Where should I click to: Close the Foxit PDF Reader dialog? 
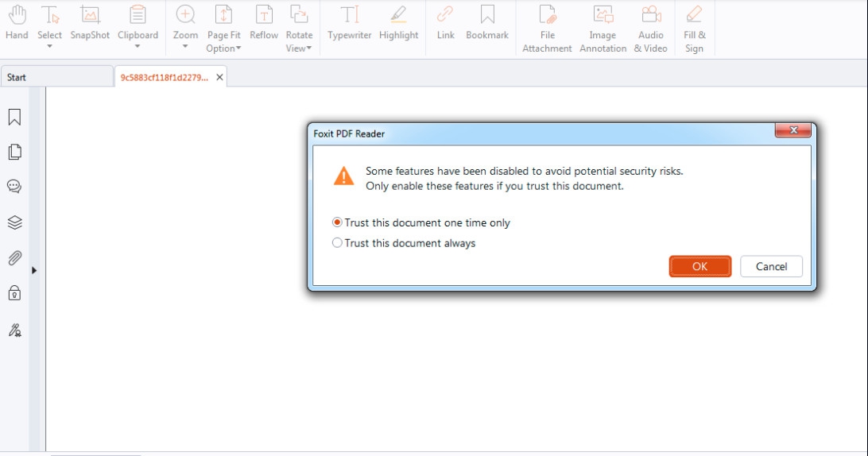click(x=792, y=130)
